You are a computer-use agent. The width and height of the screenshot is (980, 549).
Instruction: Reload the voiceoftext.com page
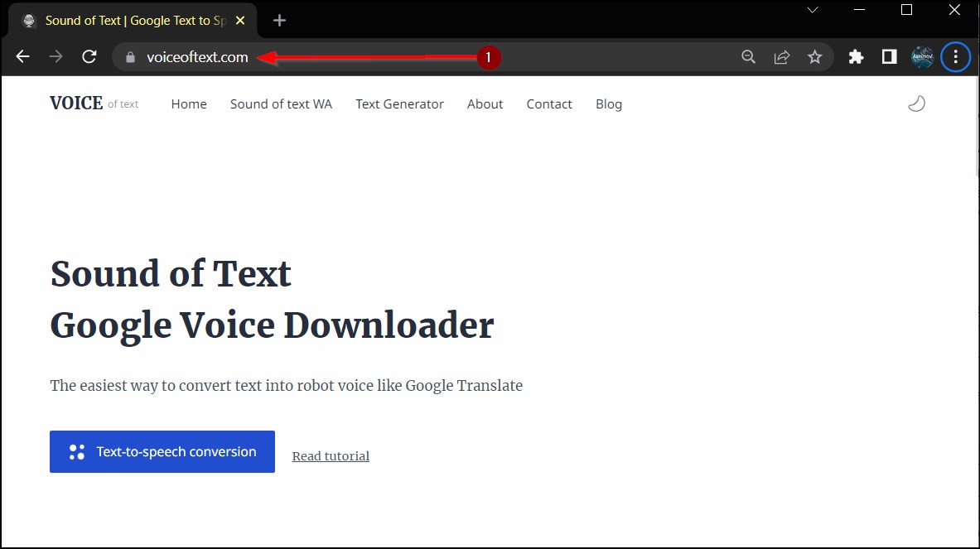point(89,57)
